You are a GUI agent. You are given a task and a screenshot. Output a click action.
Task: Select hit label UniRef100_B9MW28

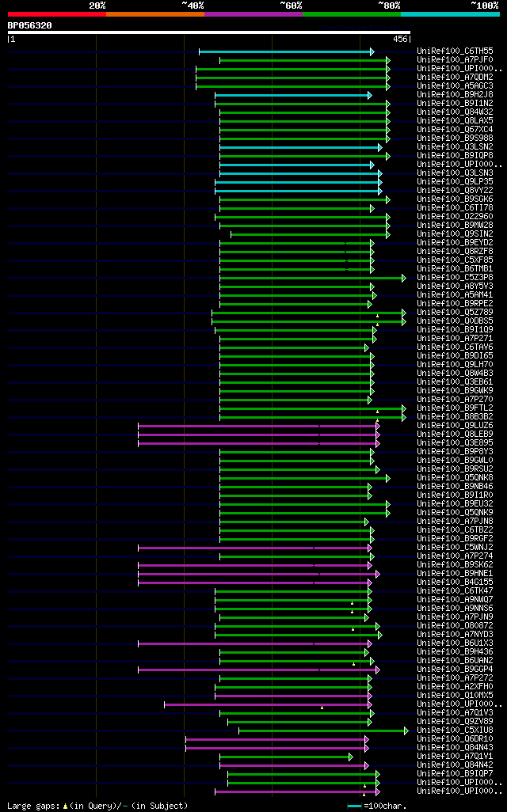[x=456, y=226]
